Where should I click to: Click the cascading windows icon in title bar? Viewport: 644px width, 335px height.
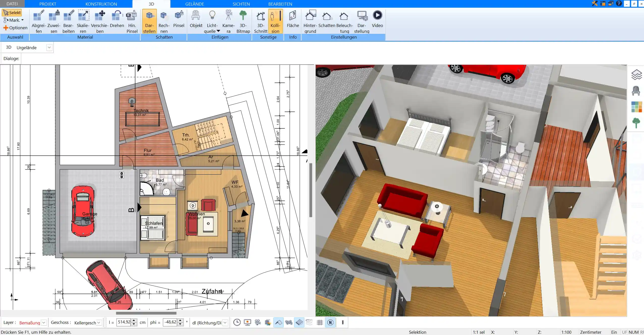[611, 4]
